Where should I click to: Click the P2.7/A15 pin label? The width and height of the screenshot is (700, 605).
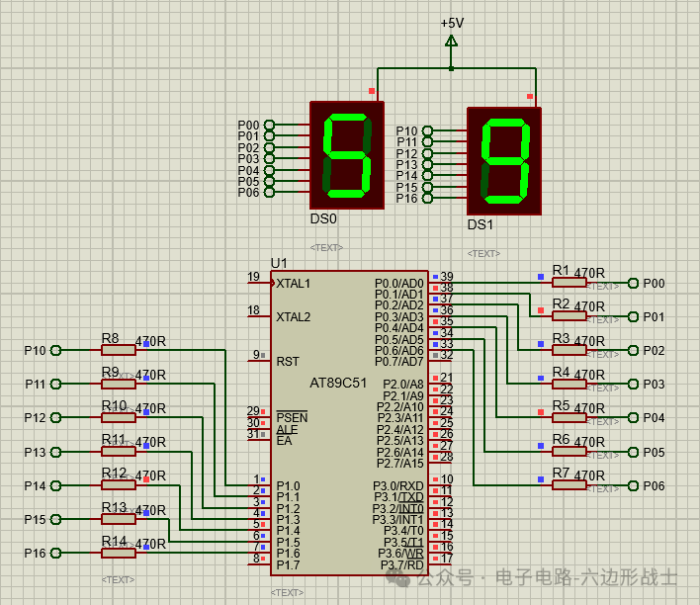pos(400,464)
